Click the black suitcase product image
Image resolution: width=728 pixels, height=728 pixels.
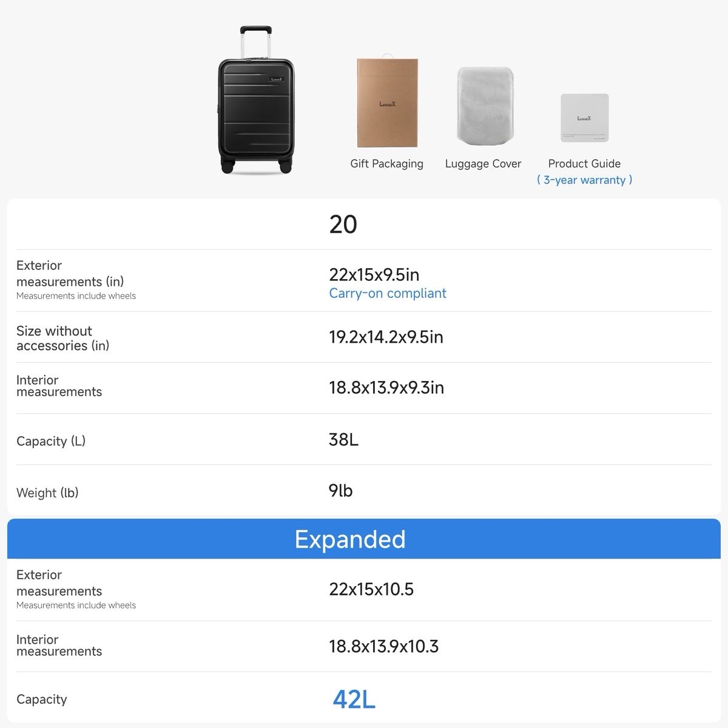[256, 100]
